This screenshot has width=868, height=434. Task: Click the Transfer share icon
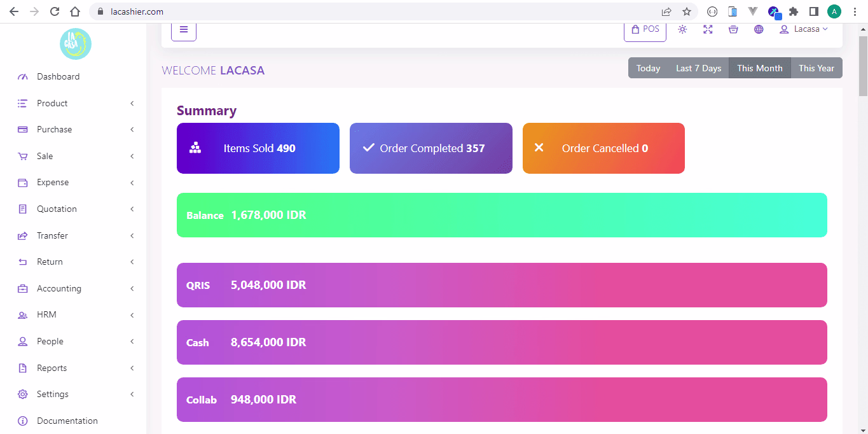pos(23,236)
